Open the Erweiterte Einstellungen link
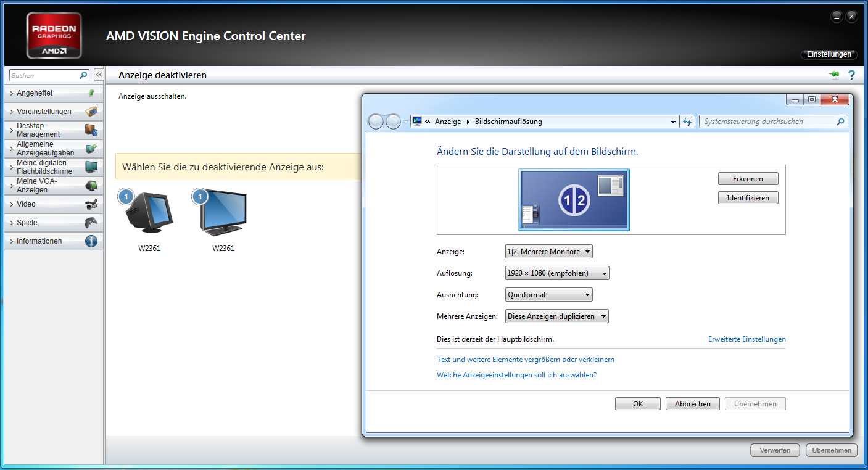This screenshot has width=868, height=470. 747,339
